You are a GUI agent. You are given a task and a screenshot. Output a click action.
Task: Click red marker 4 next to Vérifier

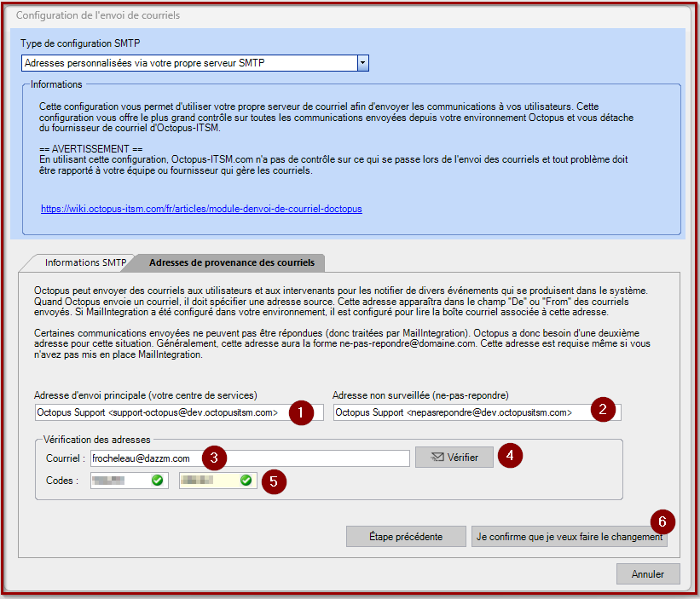(x=510, y=456)
